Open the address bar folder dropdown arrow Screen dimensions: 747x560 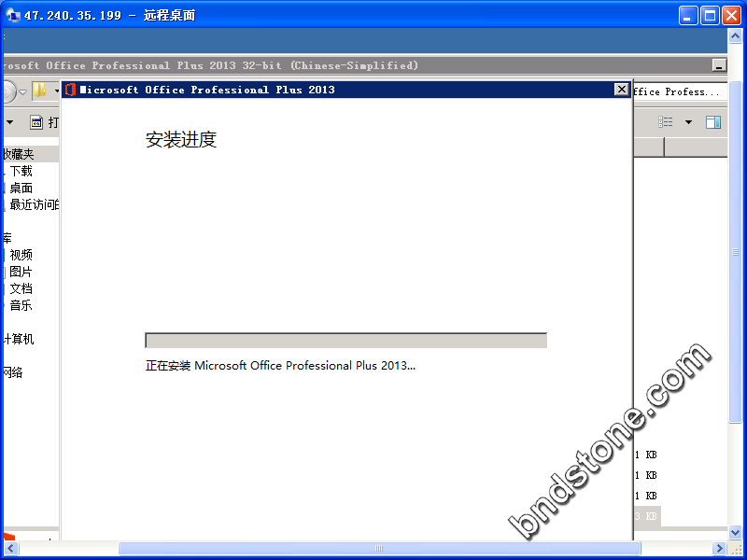(x=56, y=91)
